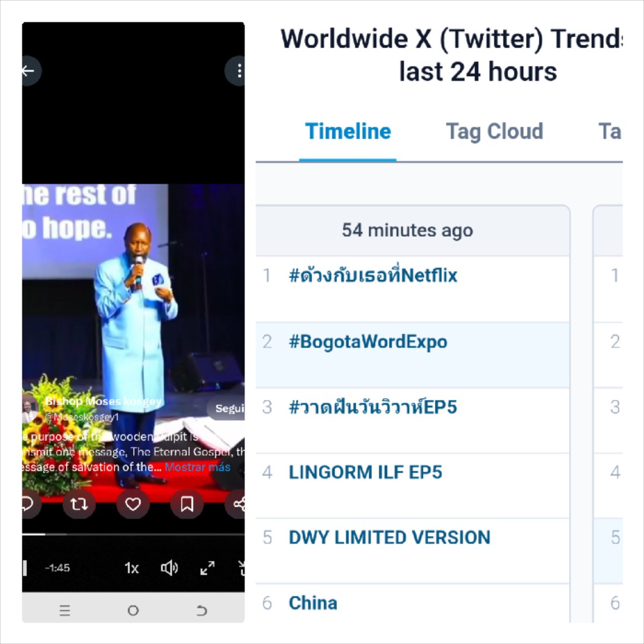Mute the video with the speaker icon
Viewport: 644px width, 644px height.
tap(169, 568)
